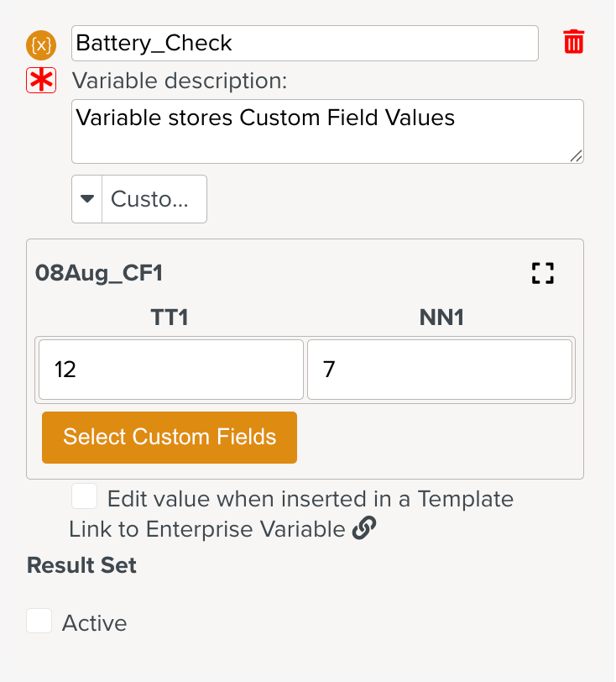Image resolution: width=616 pixels, height=682 pixels.
Task: Click the chain link icon beside Enterprise Variable
Action: pyautogui.click(x=366, y=528)
